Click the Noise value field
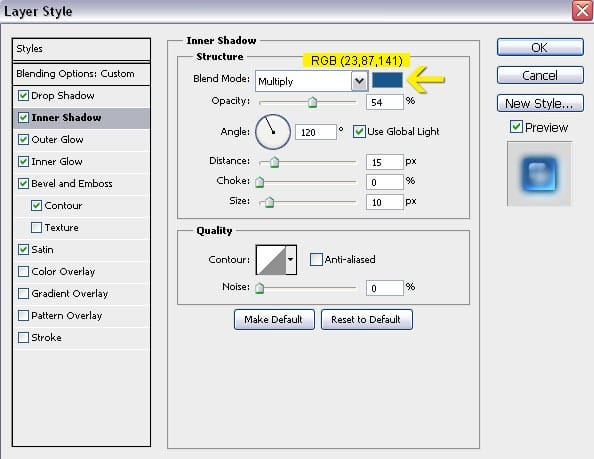This screenshot has height=459, width=594. (x=385, y=288)
